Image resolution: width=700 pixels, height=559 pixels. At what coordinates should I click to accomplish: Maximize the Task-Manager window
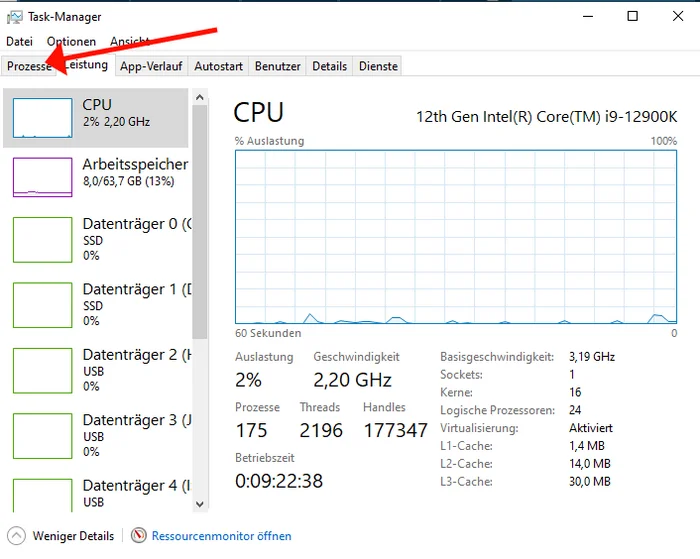click(x=632, y=17)
